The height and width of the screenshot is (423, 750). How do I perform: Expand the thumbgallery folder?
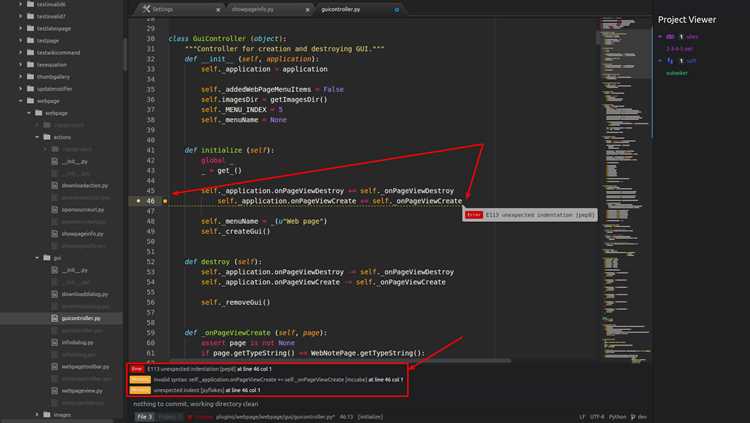(21, 77)
